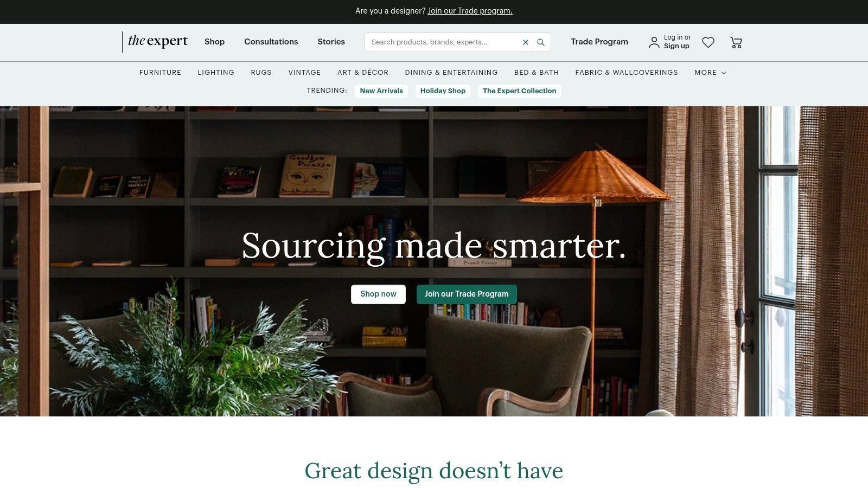Select the Furniture category
Image resolution: width=868 pixels, height=488 pixels.
pos(160,73)
